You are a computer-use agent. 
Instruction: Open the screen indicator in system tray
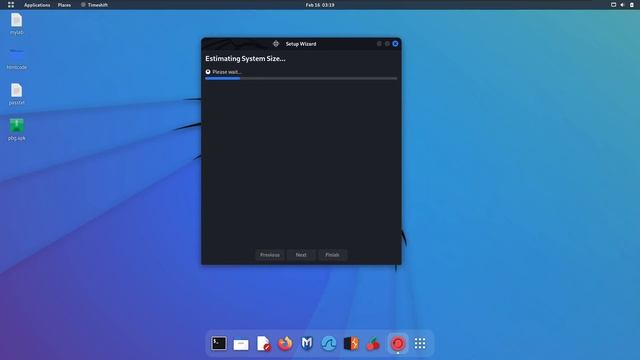pos(613,5)
